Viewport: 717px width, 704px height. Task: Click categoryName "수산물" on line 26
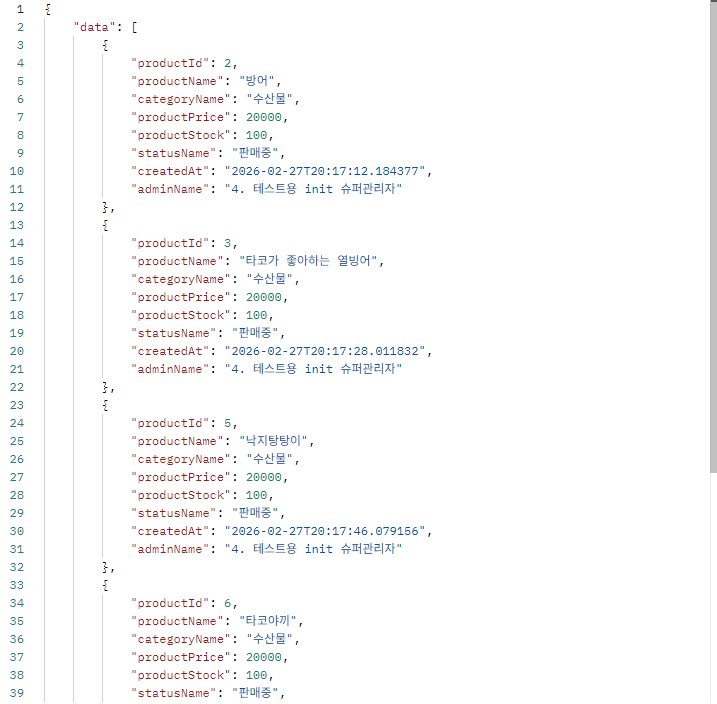269,459
